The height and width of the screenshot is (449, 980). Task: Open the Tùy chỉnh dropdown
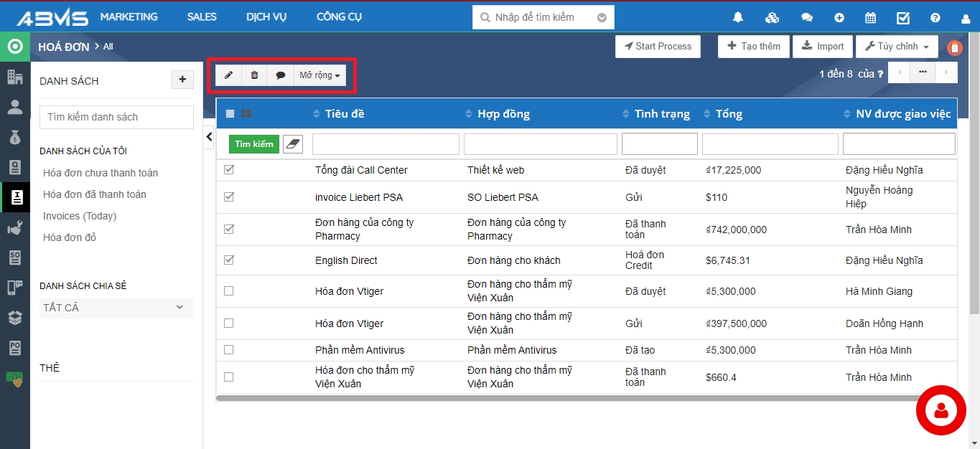click(x=897, y=47)
